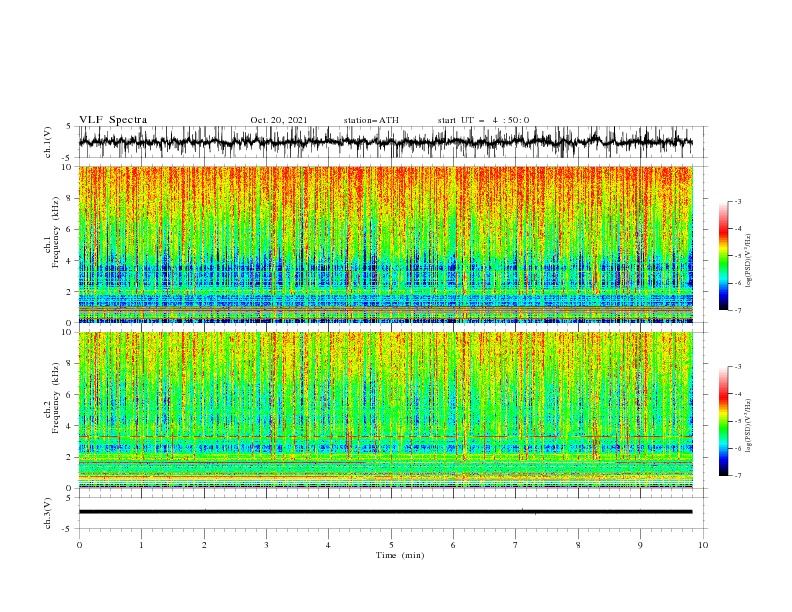The image size is (792, 612).
Task: Click time axis tick label '7'
Action: tap(516, 545)
